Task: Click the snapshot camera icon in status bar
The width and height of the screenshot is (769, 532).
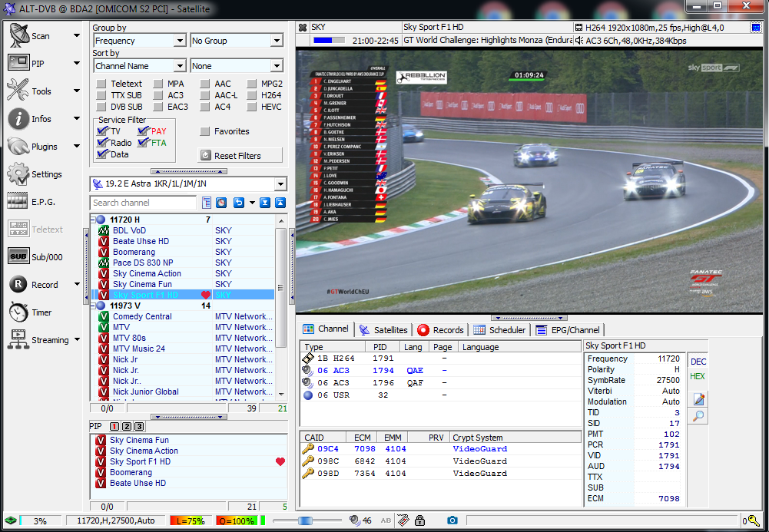Action: point(452,520)
